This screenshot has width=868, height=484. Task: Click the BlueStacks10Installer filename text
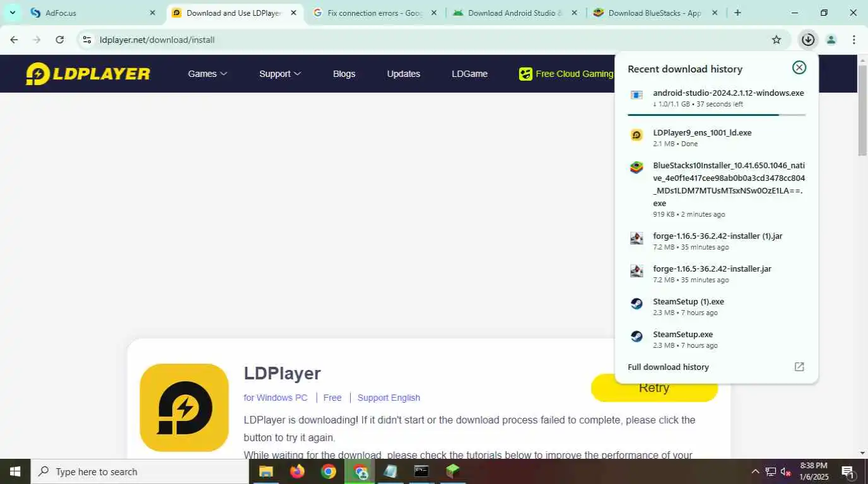[x=729, y=184]
